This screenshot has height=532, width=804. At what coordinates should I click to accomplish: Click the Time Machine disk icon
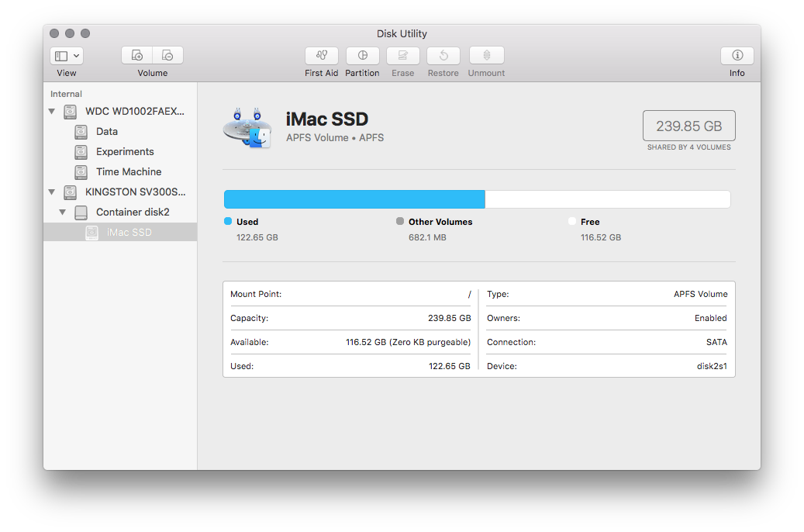(81, 172)
